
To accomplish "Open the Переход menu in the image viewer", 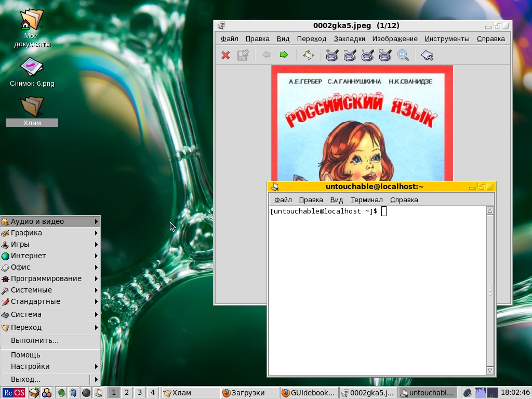I will pos(312,38).
